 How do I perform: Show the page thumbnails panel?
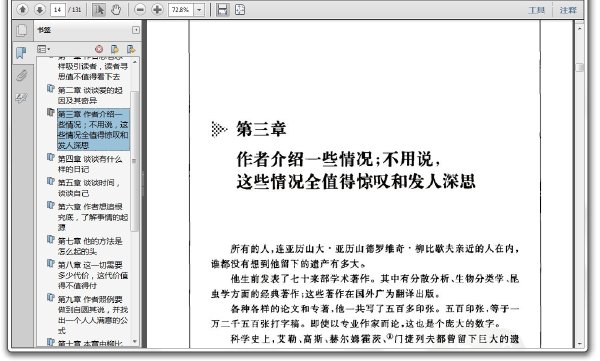point(21,30)
